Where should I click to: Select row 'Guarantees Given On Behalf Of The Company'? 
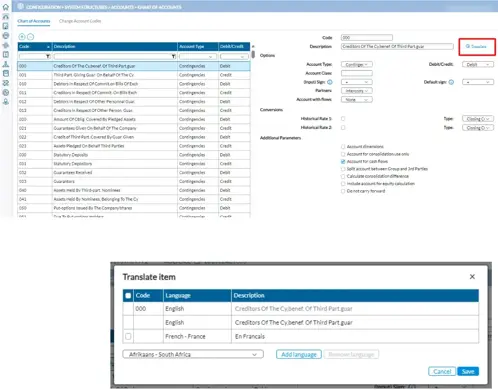point(134,128)
